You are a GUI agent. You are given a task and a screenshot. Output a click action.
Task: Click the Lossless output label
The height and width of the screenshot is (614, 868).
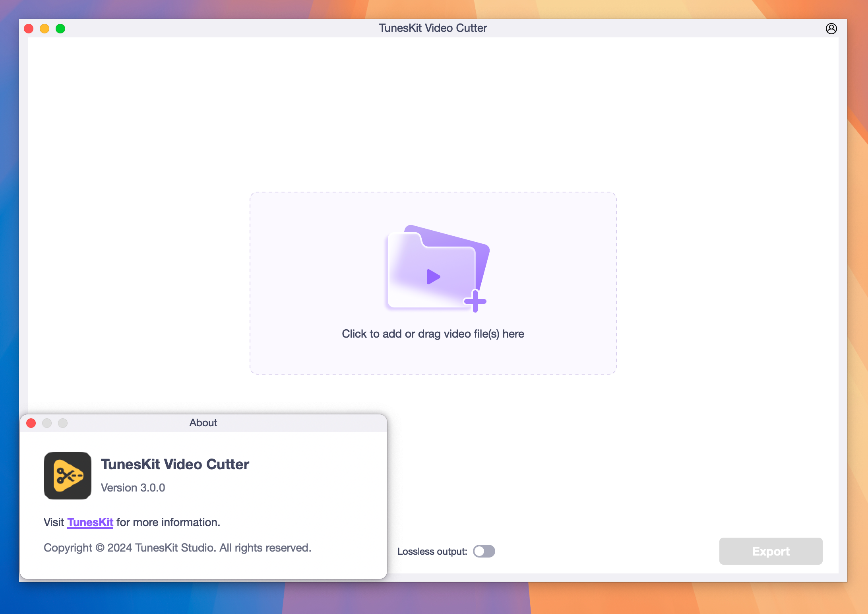pyautogui.click(x=432, y=552)
